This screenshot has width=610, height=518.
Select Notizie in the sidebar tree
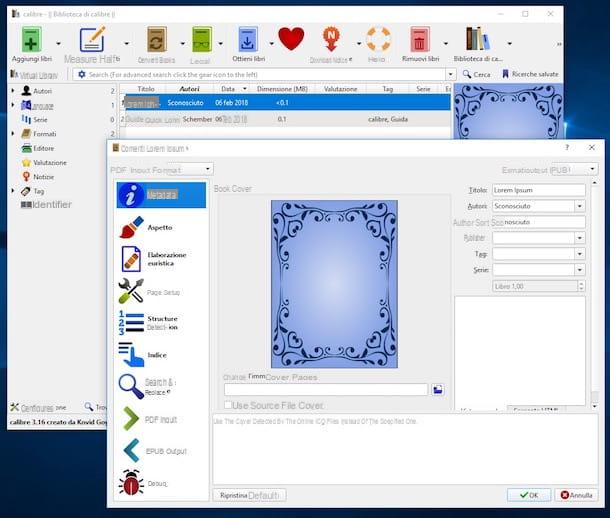click(x=43, y=177)
